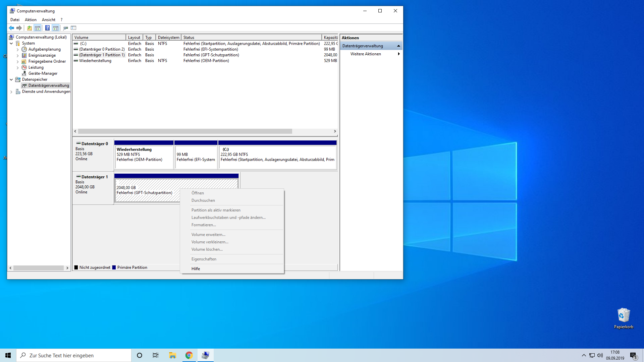Collapse the Datenspeicher tree node
This screenshot has height=362, width=644.
click(11, 80)
